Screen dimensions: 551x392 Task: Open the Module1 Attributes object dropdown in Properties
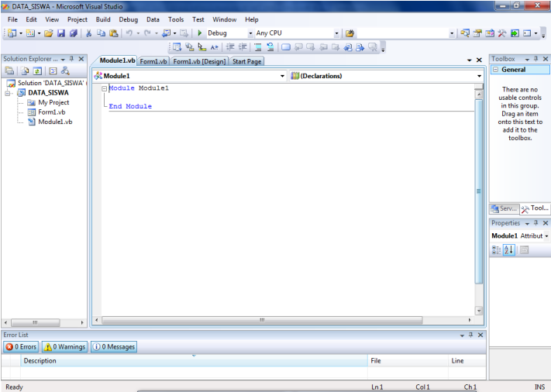(x=547, y=236)
